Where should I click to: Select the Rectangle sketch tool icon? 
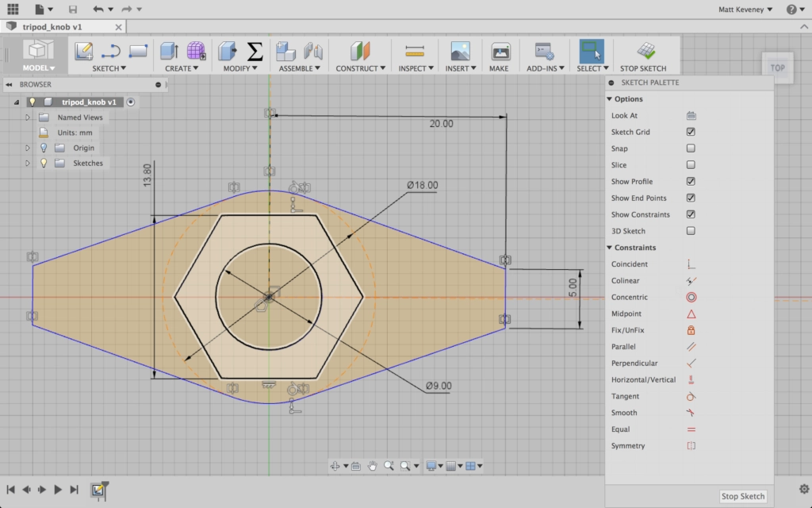click(138, 51)
